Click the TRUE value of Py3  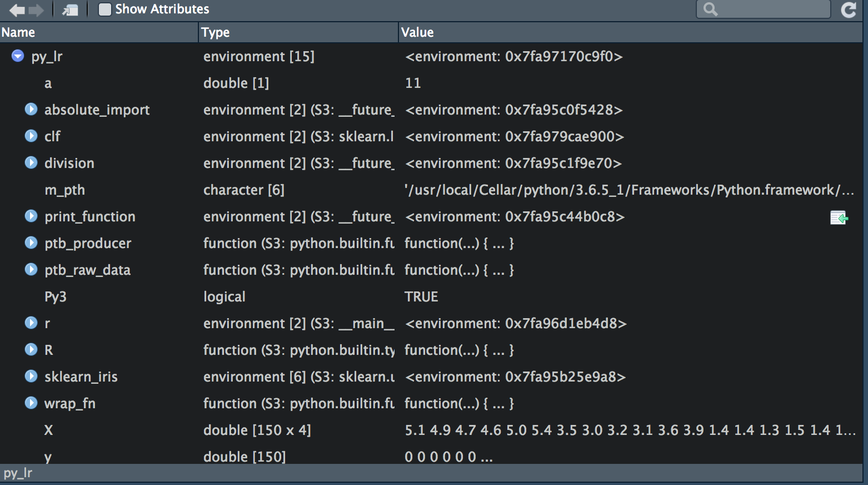coord(421,296)
